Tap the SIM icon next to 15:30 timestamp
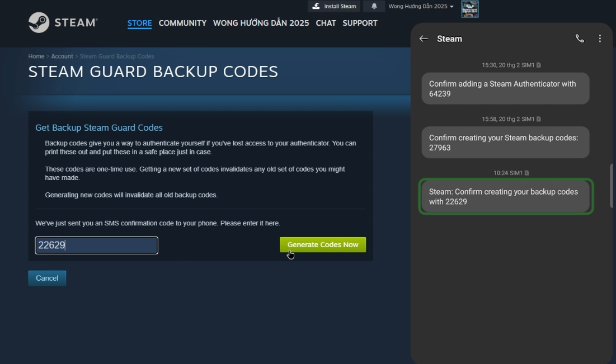 539,65
